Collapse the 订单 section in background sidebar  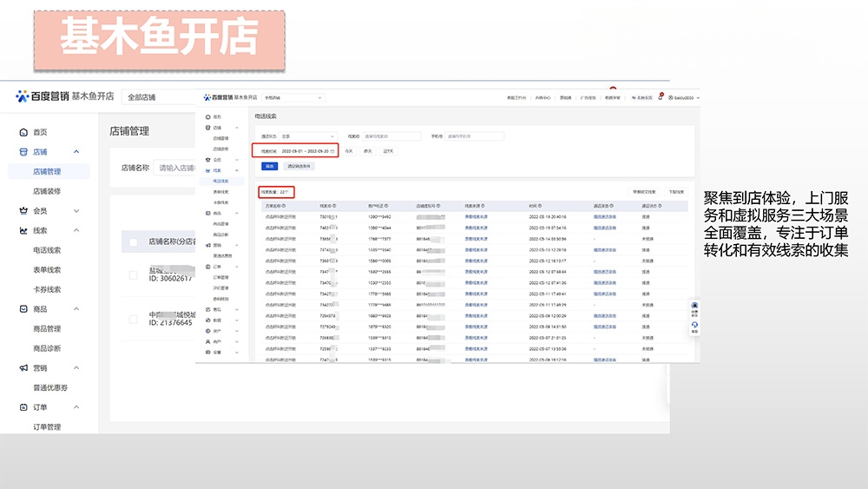click(x=76, y=407)
